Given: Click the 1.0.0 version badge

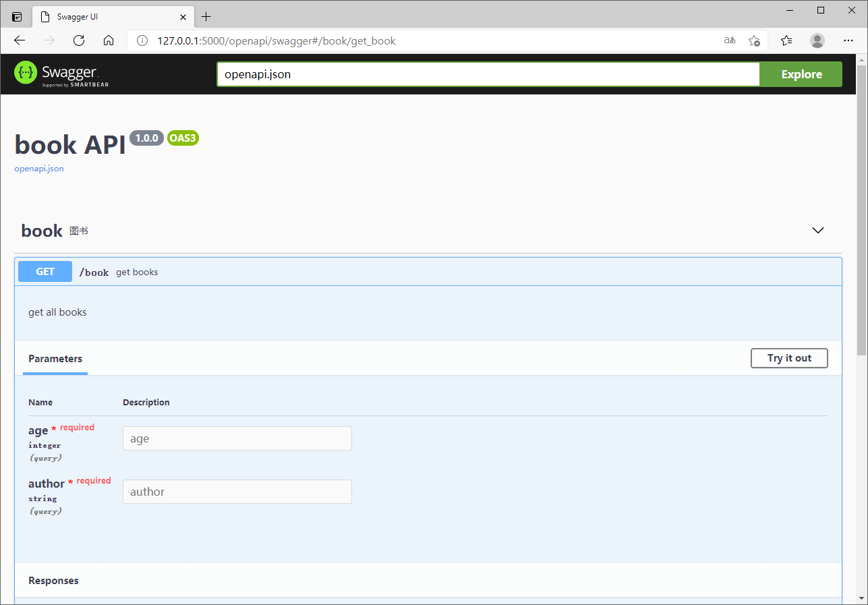Looking at the screenshot, I should 146,138.
